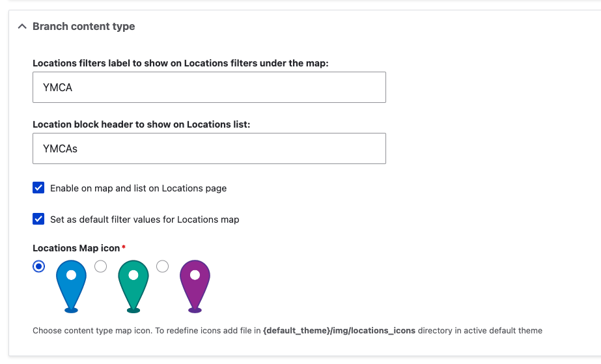
Task: Uncheck Enable on map and list checkbox
Action: click(x=38, y=188)
